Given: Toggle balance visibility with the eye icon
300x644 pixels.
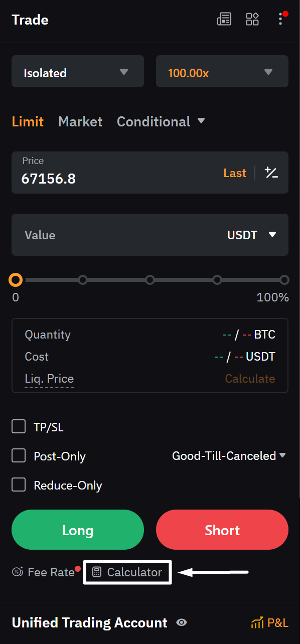Looking at the screenshot, I should click(x=182, y=622).
